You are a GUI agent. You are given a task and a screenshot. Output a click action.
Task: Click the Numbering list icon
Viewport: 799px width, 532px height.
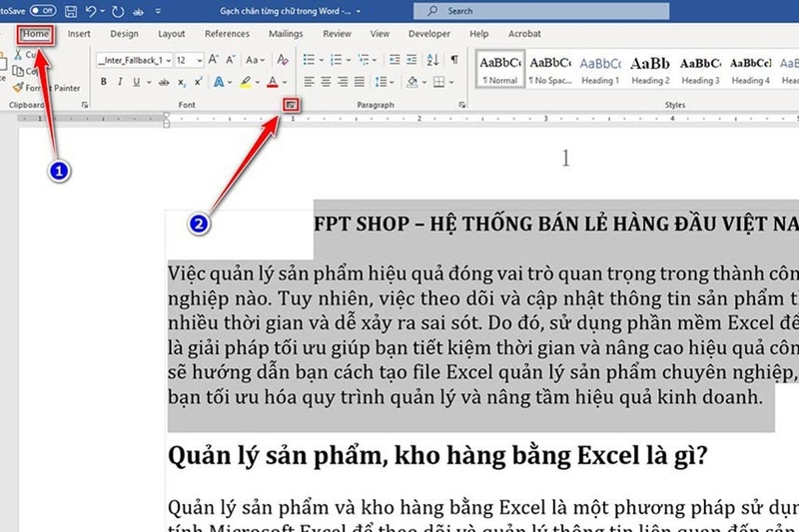click(x=337, y=60)
